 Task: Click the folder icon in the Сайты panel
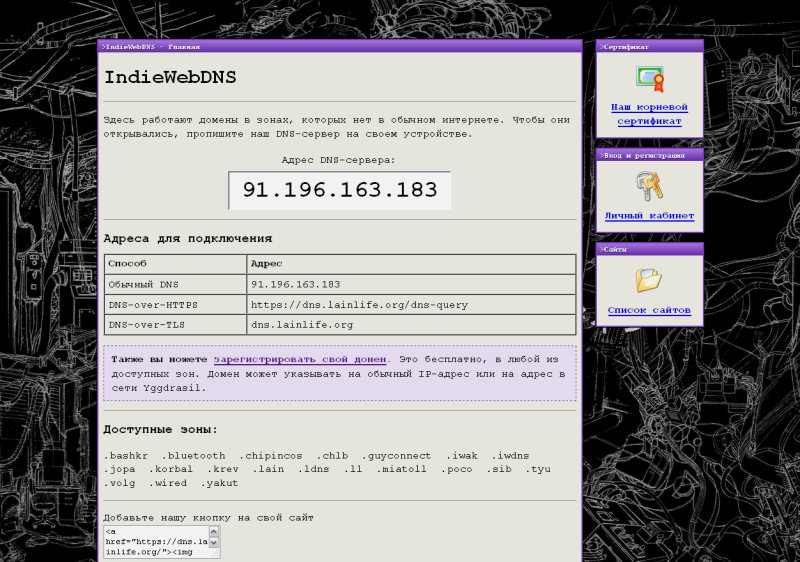pos(649,280)
